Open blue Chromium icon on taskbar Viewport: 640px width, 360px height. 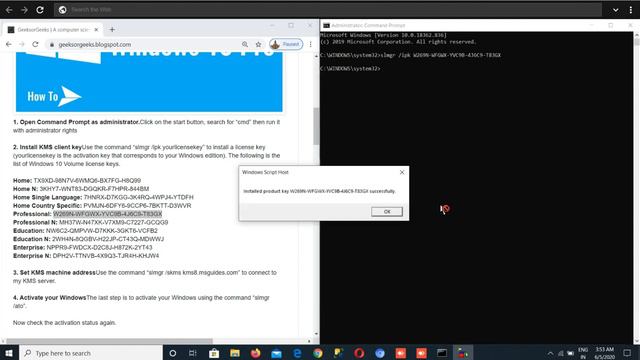(x=380, y=353)
